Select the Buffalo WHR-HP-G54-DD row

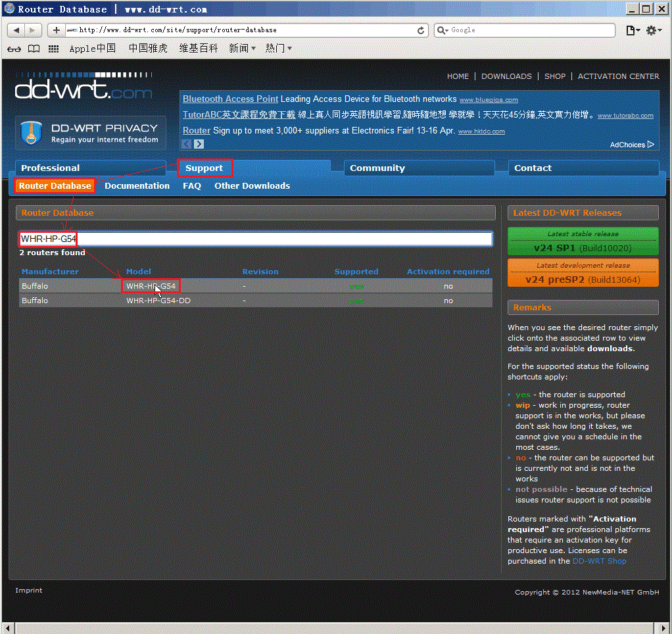256,301
